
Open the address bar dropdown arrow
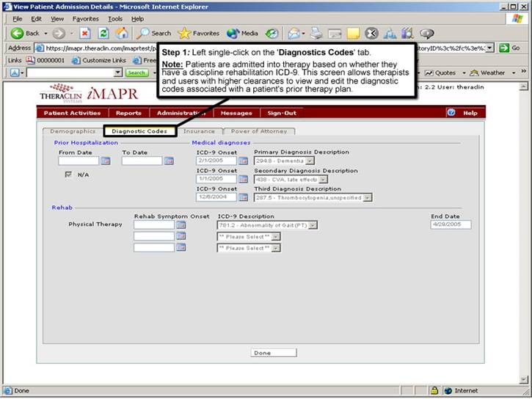489,48
